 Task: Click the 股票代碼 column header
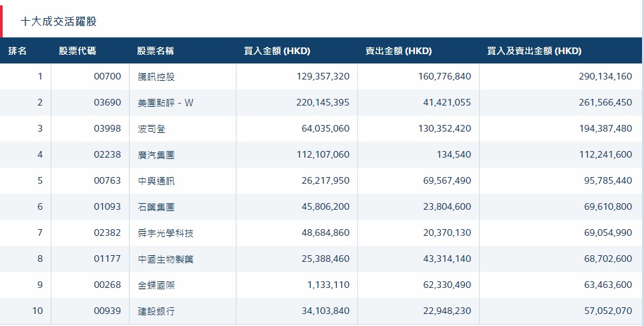tap(77, 51)
